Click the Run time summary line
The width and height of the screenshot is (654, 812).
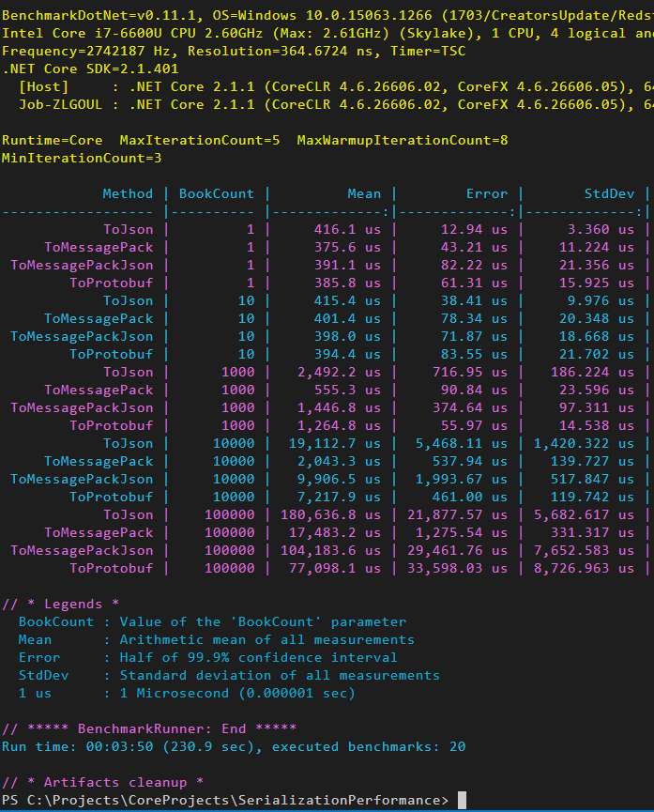[233, 746]
